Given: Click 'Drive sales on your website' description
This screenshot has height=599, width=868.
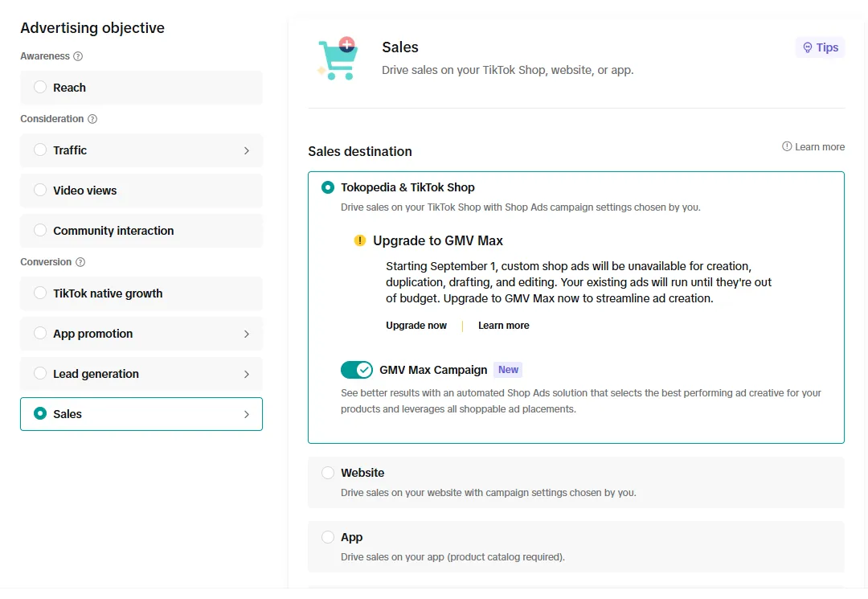Looking at the screenshot, I should tap(489, 493).
